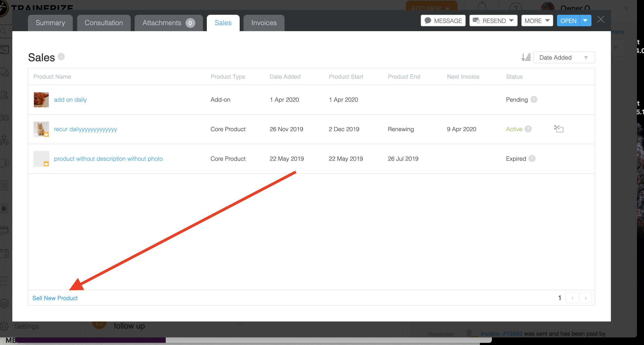Click the Attachments count badge 0

click(190, 23)
